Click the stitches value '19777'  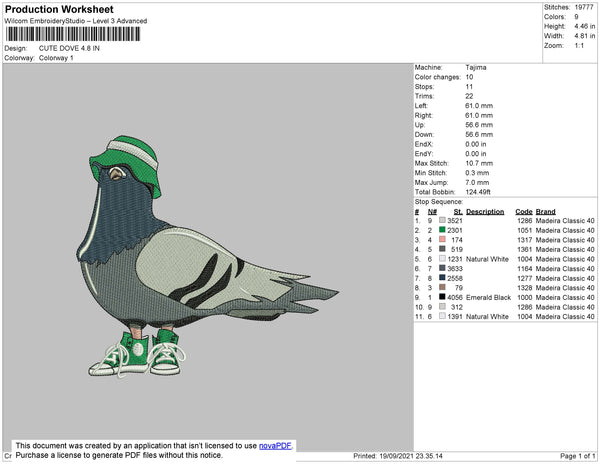[584, 7]
